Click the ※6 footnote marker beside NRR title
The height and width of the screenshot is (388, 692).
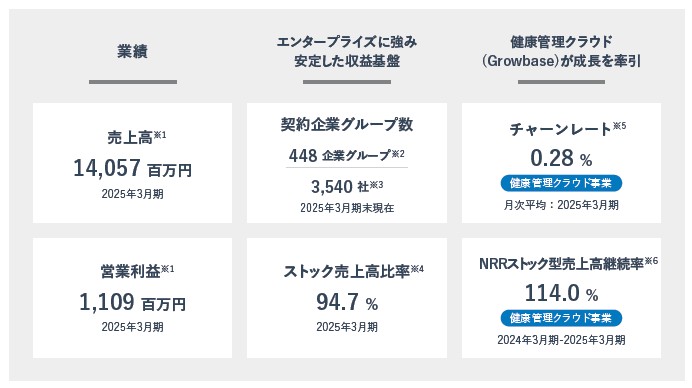[x=651, y=261]
